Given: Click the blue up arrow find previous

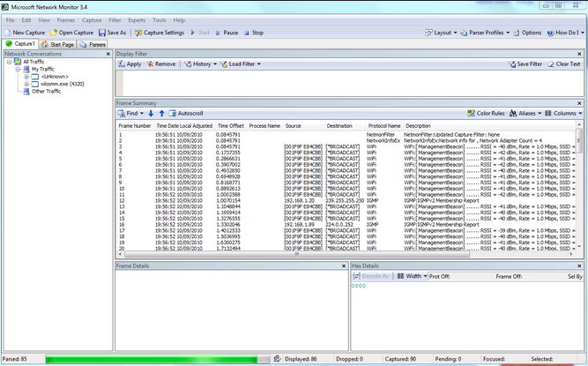Looking at the screenshot, I should point(161,113).
